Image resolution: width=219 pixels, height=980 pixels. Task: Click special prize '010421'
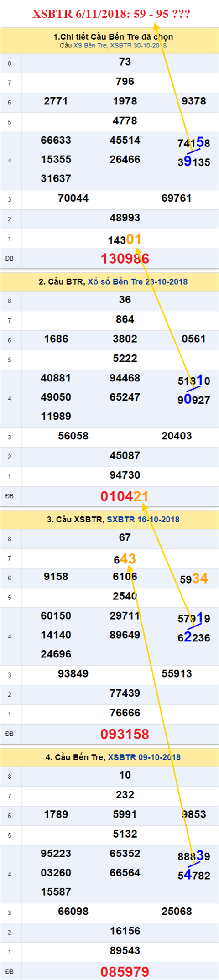click(125, 496)
